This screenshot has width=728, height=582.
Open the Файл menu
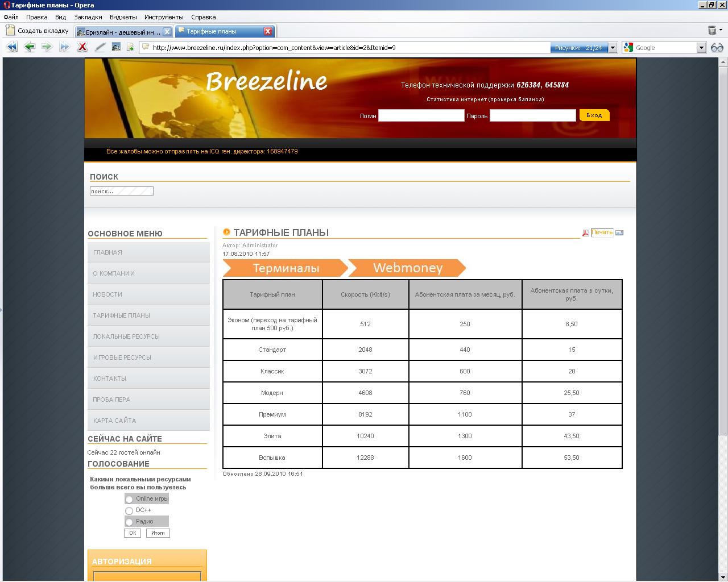[x=11, y=17]
